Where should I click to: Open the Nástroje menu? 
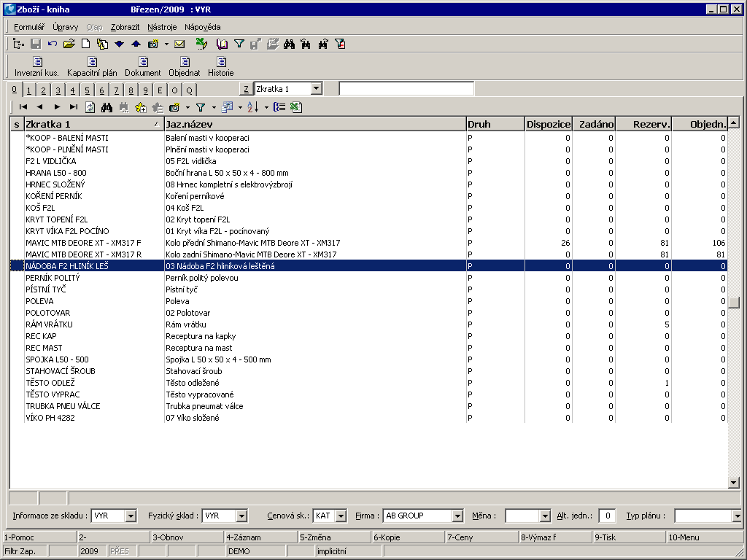point(162,27)
